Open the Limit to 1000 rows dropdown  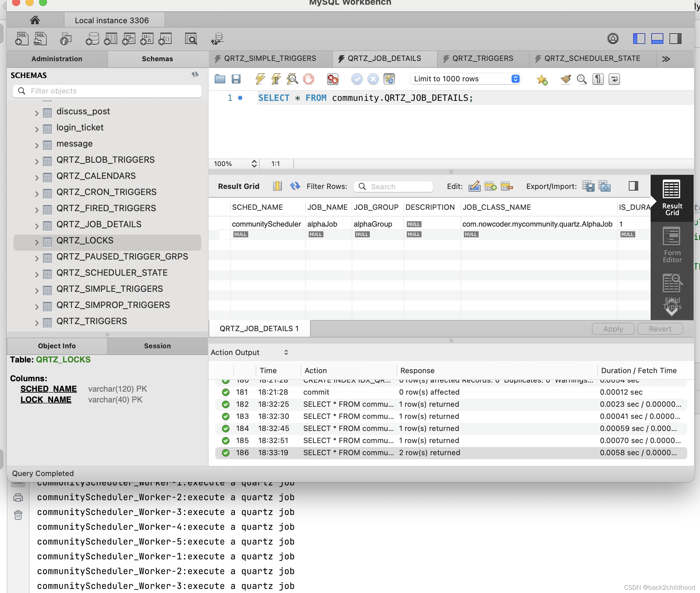(465, 79)
